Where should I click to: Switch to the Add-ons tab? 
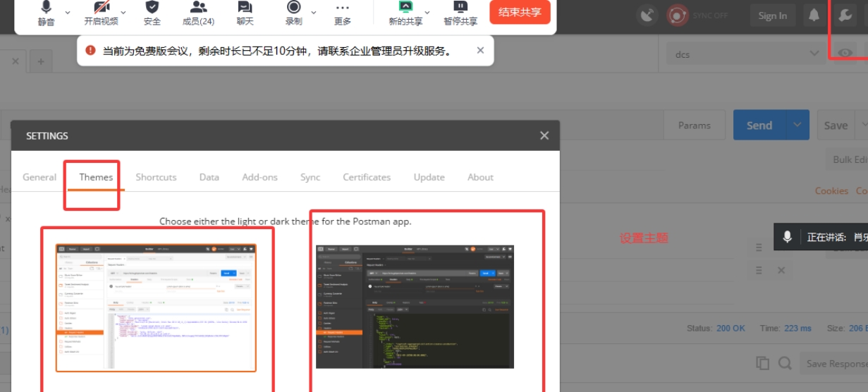[x=259, y=177]
